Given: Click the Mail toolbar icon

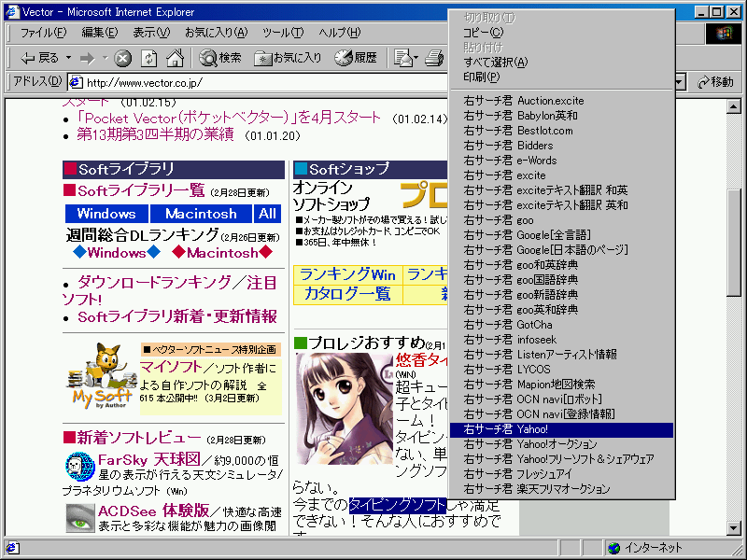Looking at the screenshot, I should point(403,58).
